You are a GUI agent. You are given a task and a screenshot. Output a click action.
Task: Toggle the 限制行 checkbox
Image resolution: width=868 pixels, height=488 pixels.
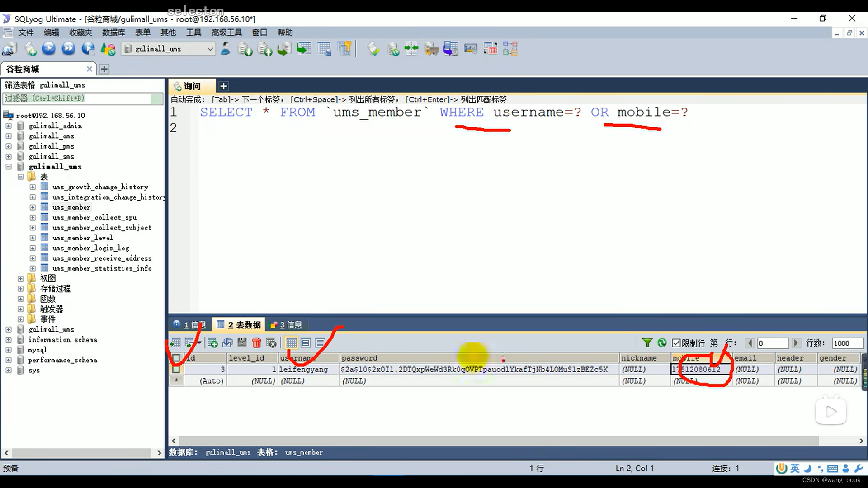coord(676,343)
